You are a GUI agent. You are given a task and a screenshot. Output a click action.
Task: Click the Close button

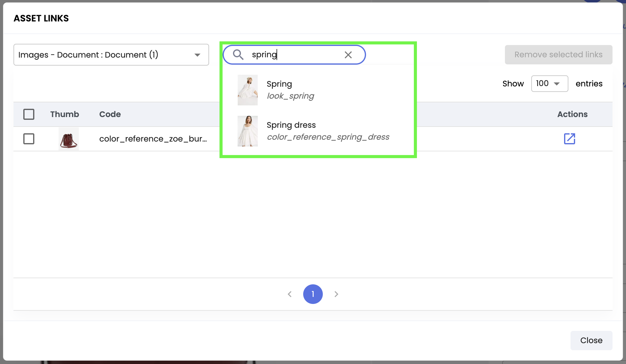(x=591, y=340)
